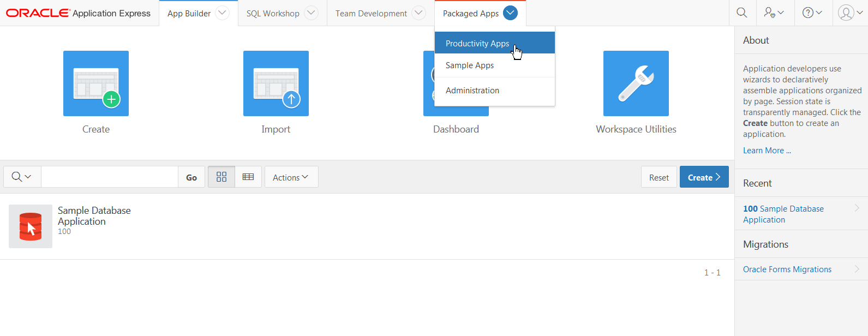Expand the Oracle Forms Migrations chevron

(x=857, y=269)
